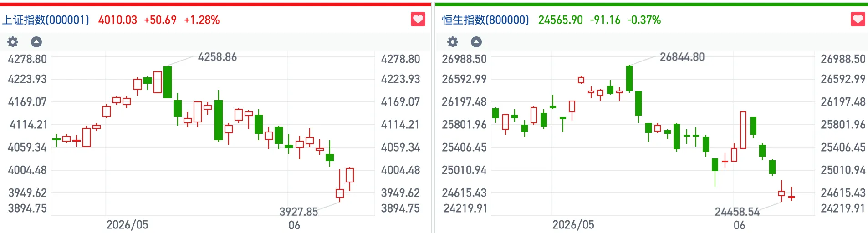The image size is (868, 233).
Task: Select the 4010.03 price on 上证指数
Action: [117, 20]
